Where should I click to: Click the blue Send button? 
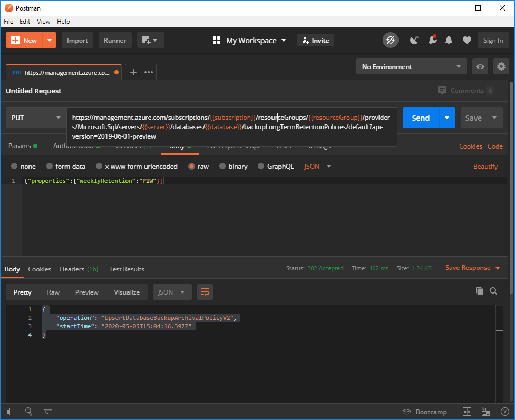421,118
